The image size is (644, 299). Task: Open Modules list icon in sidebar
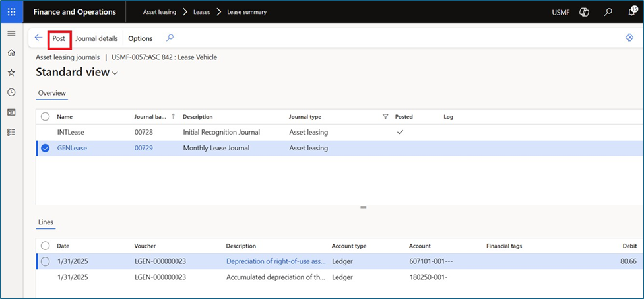point(11,132)
